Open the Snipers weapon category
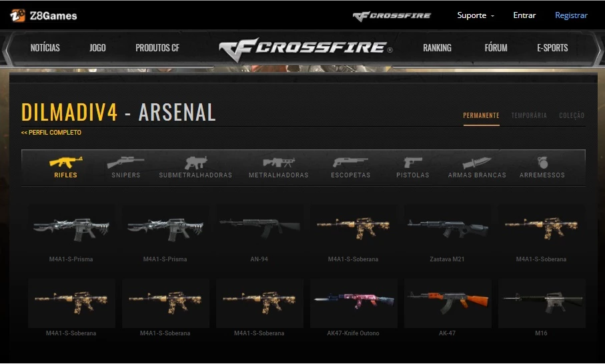605x364 pixels. click(x=125, y=163)
